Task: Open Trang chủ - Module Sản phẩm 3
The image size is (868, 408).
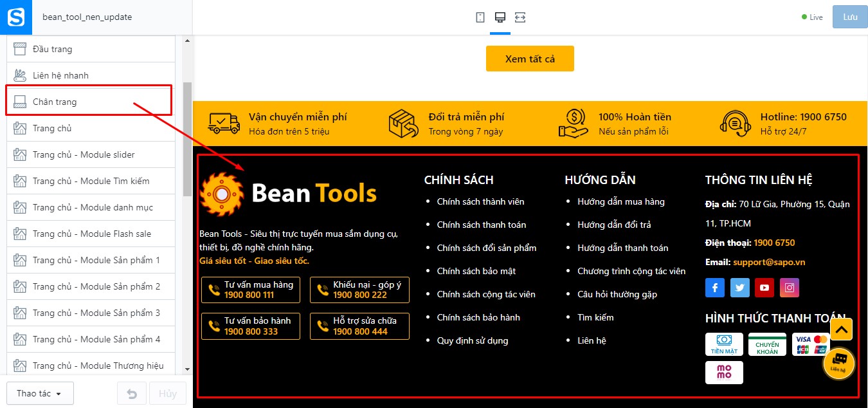Action: click(91, 313)
